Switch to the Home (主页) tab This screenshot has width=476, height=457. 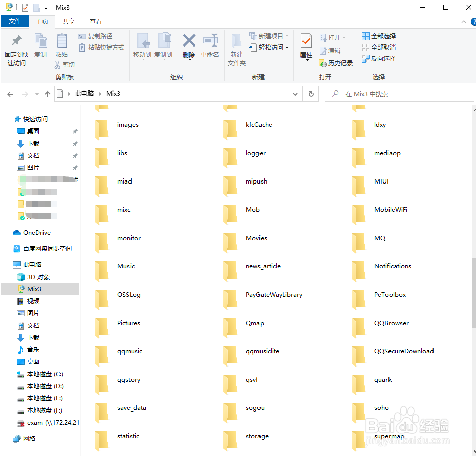[x=42, y=22]
